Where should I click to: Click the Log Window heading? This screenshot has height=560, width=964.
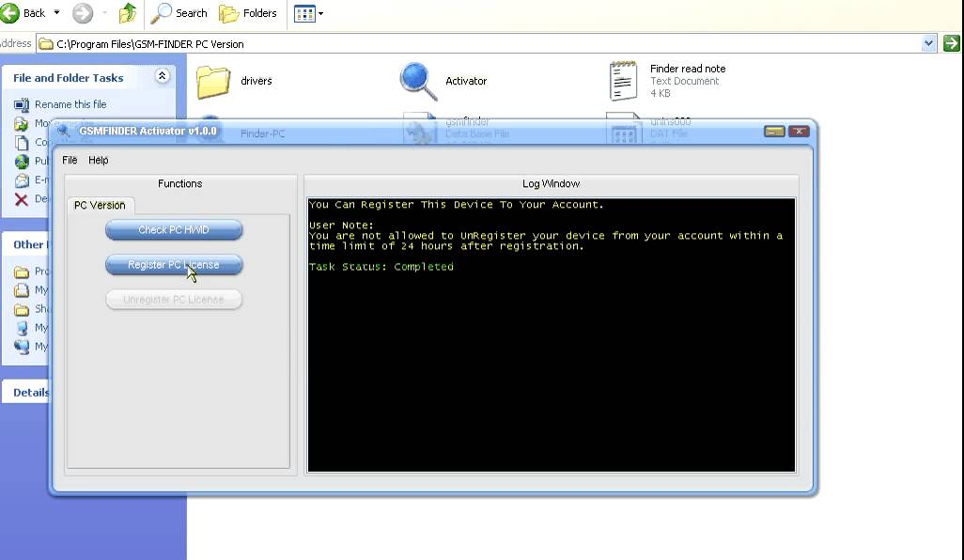coord(551,184)
